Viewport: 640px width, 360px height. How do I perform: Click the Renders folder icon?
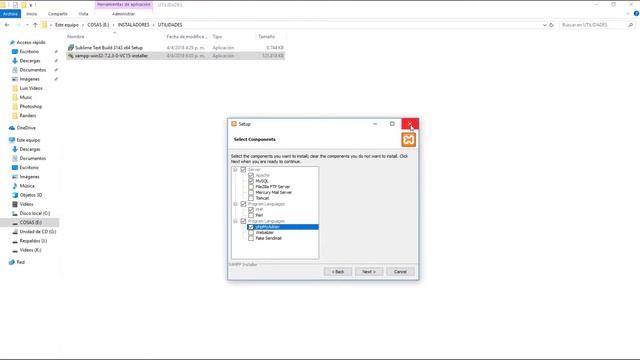[15, 116]
